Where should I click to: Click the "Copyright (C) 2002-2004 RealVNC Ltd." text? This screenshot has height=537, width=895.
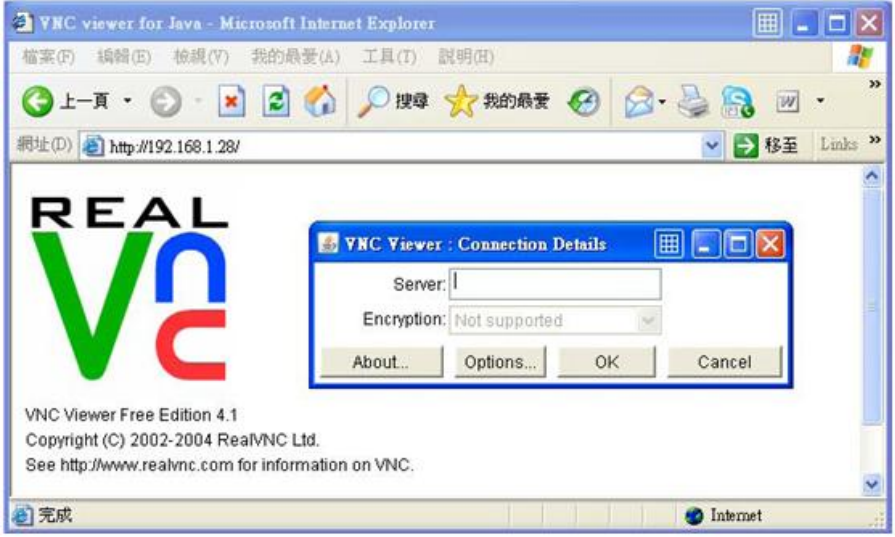172,440
